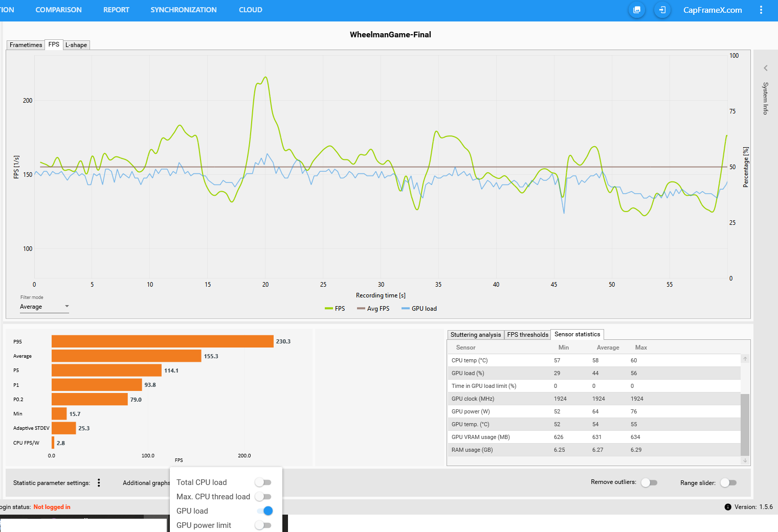Click the Average bar showing 155.3
The width and height of the screenshot is (778, 532).
tap(126, 356)
